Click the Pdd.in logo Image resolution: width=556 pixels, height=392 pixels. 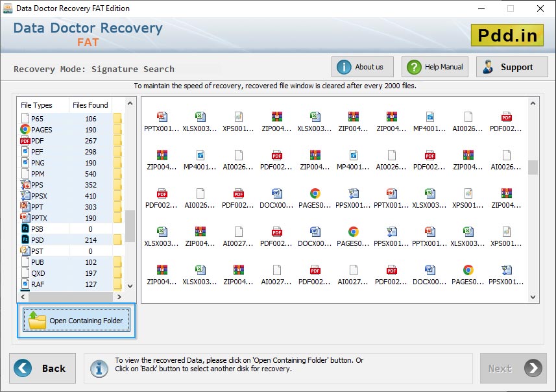[507, 35]
